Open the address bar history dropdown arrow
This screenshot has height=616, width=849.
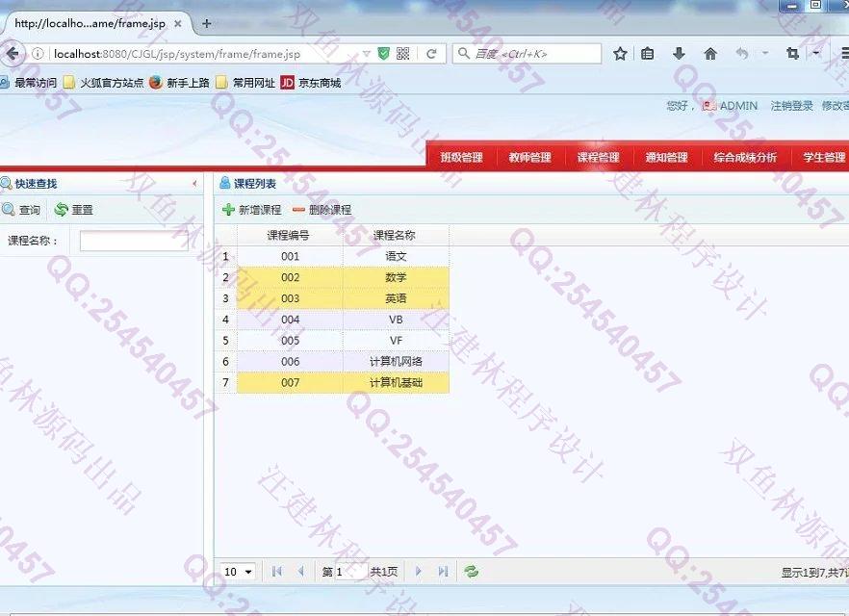click(367, 54)
